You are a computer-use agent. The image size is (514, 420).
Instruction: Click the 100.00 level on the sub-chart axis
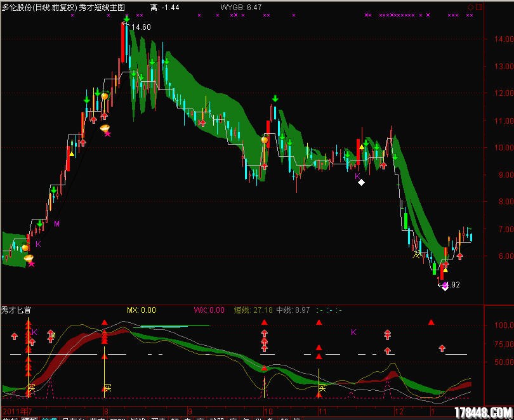coord(504,325)
